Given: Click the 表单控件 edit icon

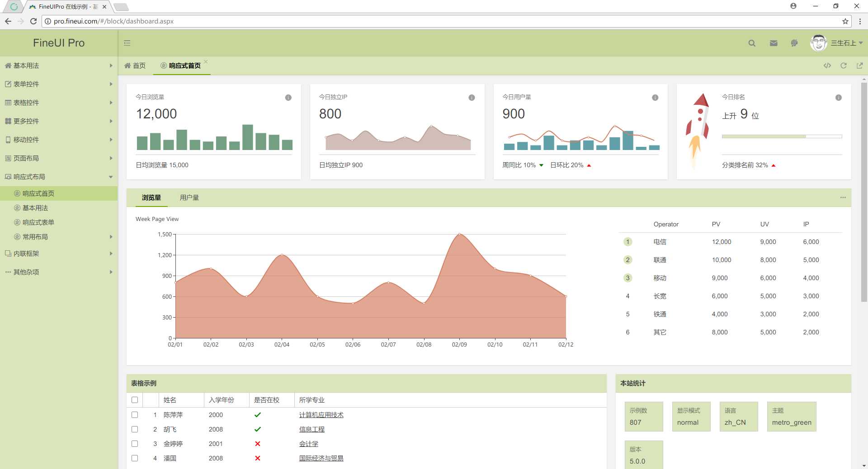Looking at the screenshot, I should [8, 84].
